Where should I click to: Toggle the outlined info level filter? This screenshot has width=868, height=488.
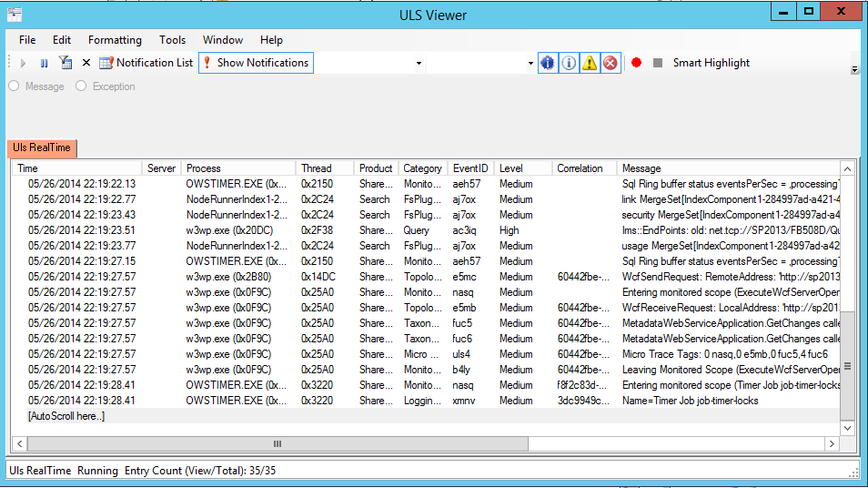point(569,63)
